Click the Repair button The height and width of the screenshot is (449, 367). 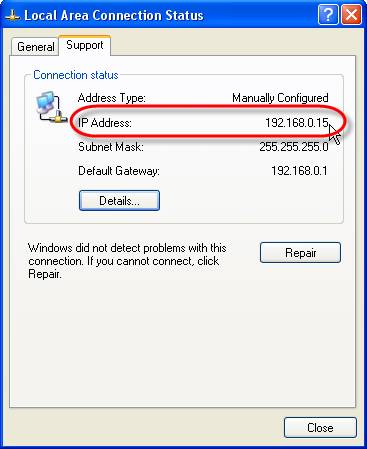coord(300,253)
